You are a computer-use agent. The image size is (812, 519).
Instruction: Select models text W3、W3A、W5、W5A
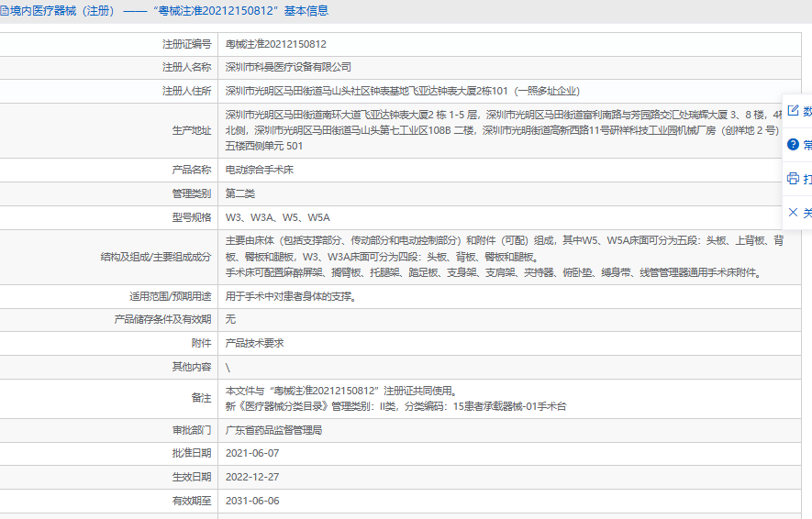click(x=278, y=217)
